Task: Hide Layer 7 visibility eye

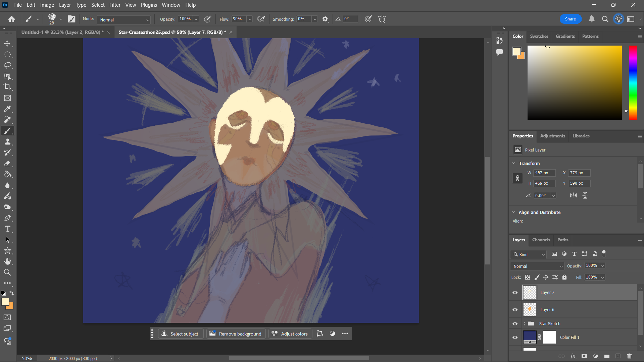Action: 515,293
